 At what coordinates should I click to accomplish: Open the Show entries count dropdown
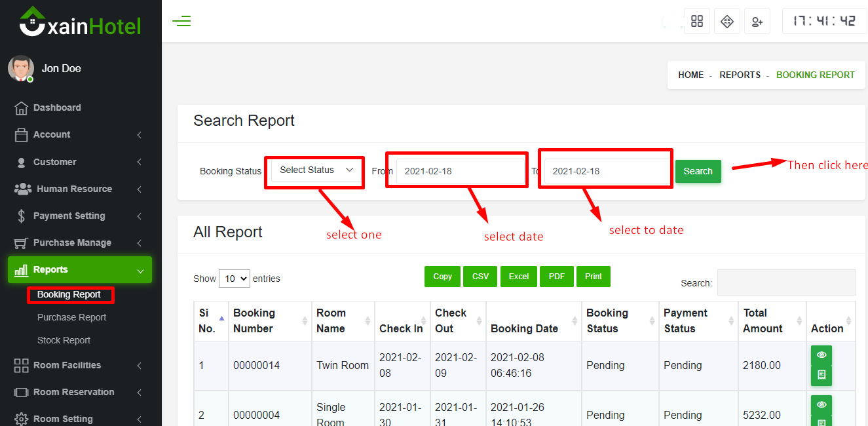(x=235, y=279)
